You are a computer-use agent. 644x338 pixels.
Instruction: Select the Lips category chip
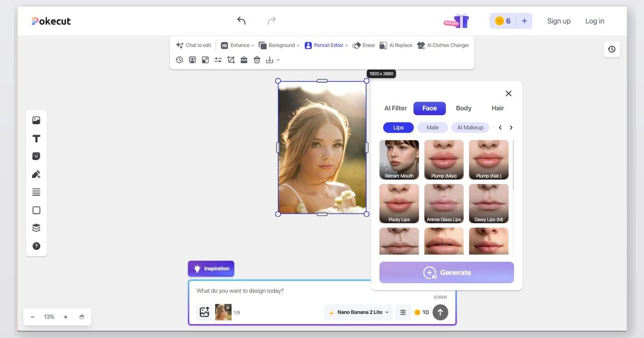pos(398,128)
